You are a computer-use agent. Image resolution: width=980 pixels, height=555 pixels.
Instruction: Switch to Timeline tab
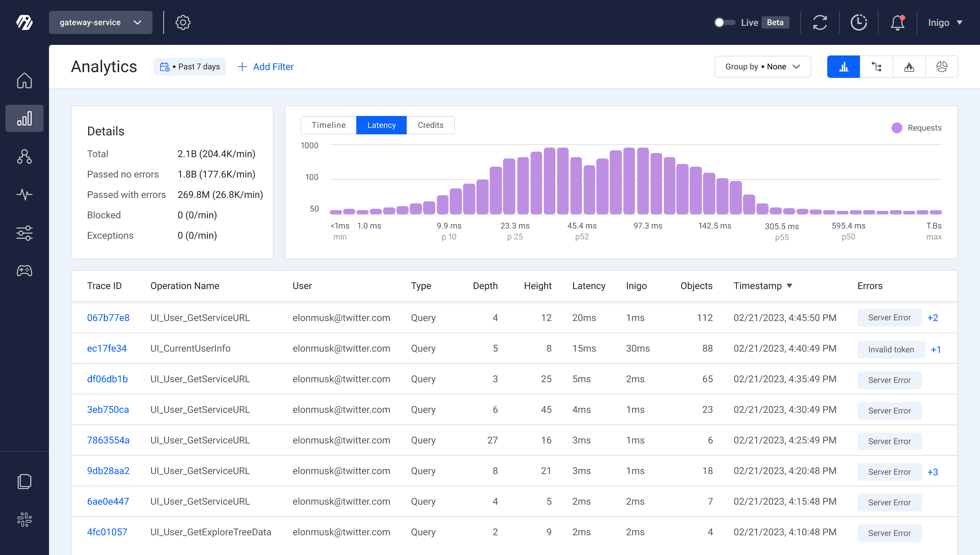[x=328, y=125]
